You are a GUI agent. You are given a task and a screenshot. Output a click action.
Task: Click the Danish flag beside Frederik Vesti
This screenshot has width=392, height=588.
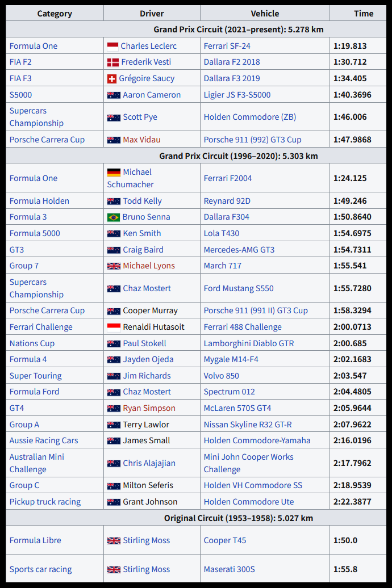click(x=112, y=62)
